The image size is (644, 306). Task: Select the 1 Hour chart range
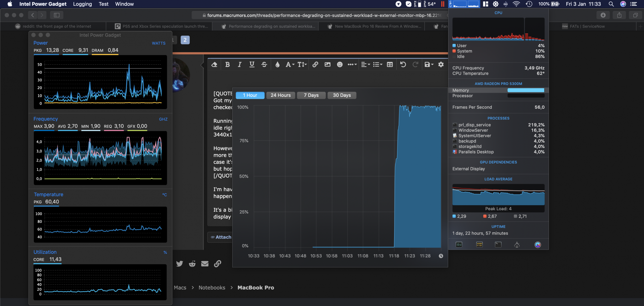pyautogui.click(x=250, y=95)
